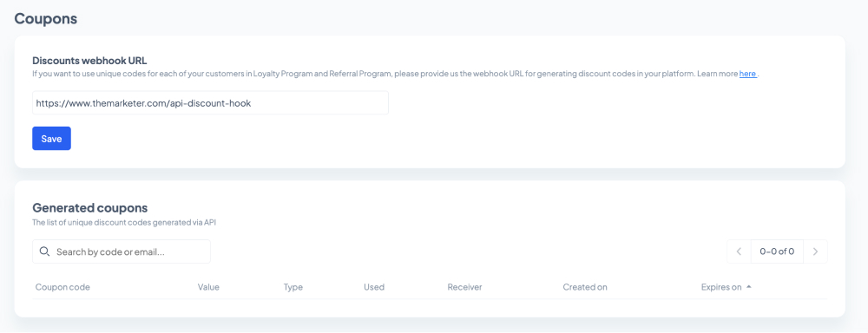
Task: Sort the table by the Used column
Action: (374, 287)
